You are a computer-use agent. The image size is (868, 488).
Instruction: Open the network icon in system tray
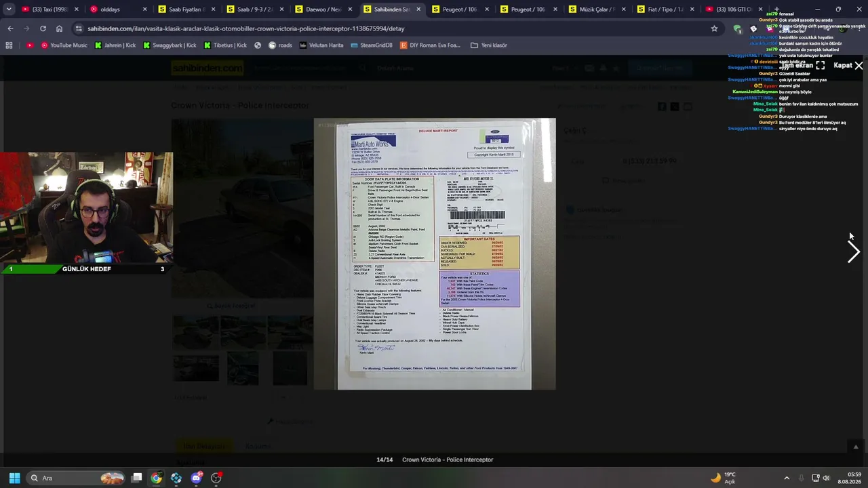click(x=816, y=478)
